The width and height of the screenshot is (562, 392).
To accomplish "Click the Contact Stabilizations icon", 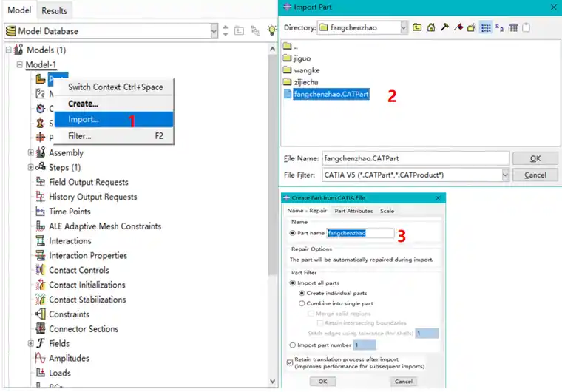I will (x=41, y=300).
